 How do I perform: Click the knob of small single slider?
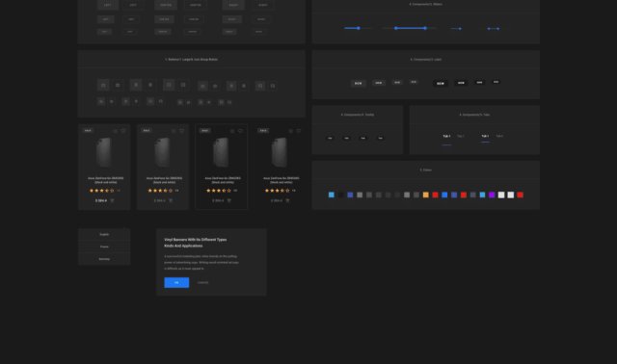pyautogui.click(x=460, y=28)
